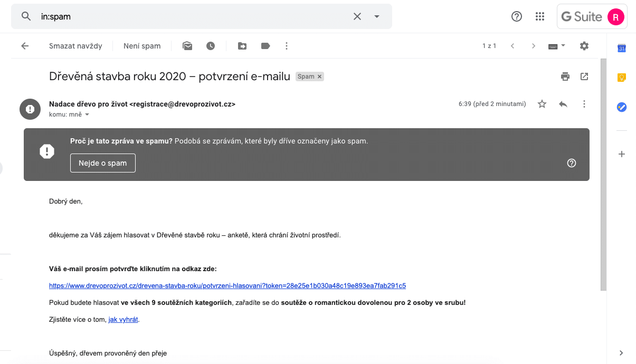The height and width of the screenshot is (364, 636).
Task: Open email in new window icon
Action: tap(584, 76)
